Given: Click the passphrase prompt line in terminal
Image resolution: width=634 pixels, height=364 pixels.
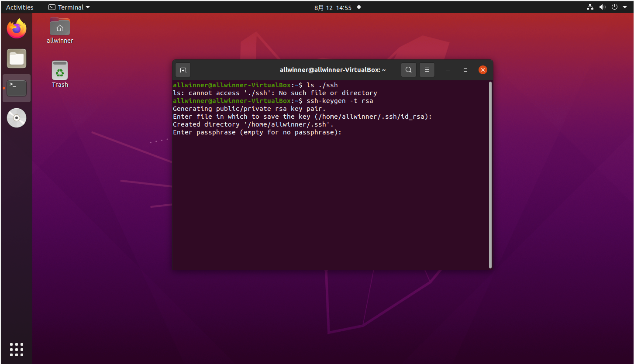Looking at the screenshot, I should coord(257,132).
